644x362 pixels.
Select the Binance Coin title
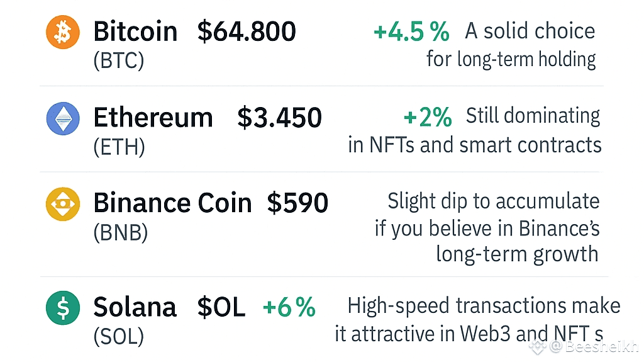coord(172,203)
